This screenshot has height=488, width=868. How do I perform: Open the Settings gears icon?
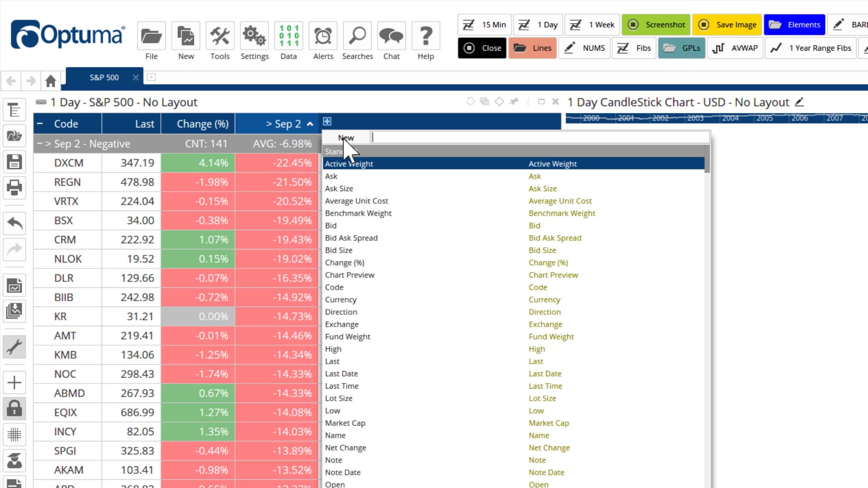tap(255, 36)
